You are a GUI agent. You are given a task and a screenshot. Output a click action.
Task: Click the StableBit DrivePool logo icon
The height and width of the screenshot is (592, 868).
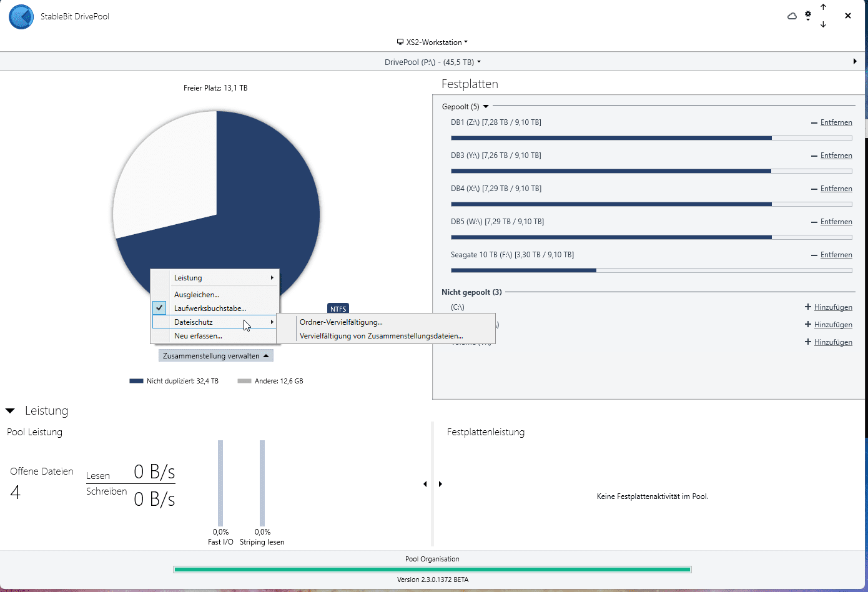pos(21,17)
